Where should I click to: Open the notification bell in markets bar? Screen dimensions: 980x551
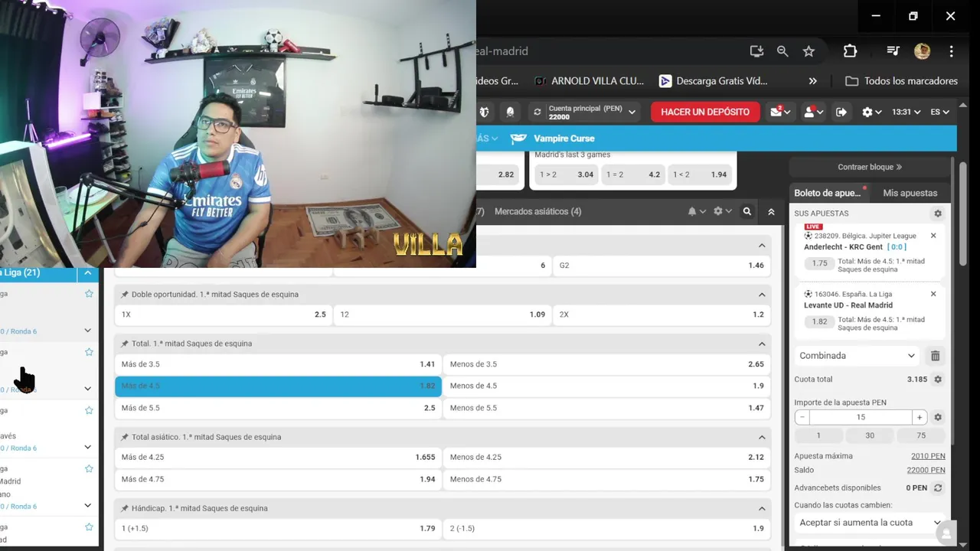pyautogui.click(x=696, y=211)
